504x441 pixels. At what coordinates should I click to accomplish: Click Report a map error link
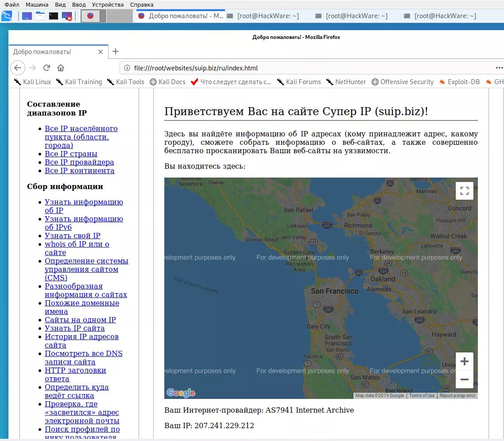coord(457,396)
